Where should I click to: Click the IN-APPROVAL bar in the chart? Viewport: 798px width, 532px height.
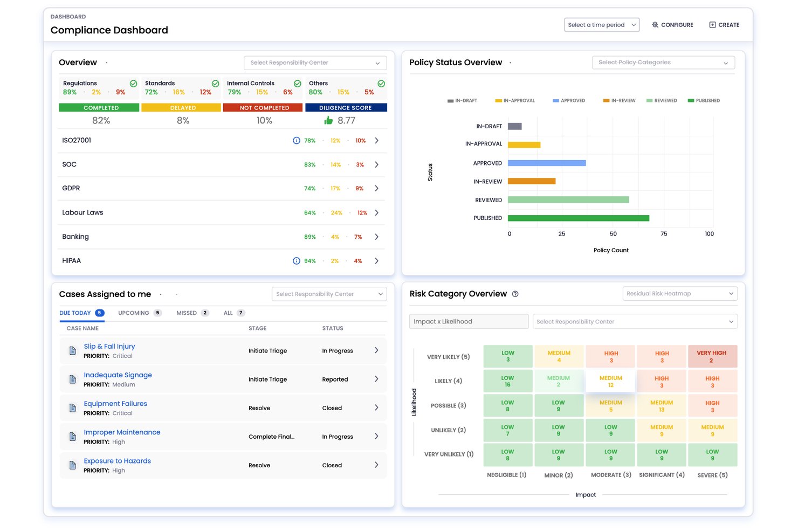tap(524, 145)
